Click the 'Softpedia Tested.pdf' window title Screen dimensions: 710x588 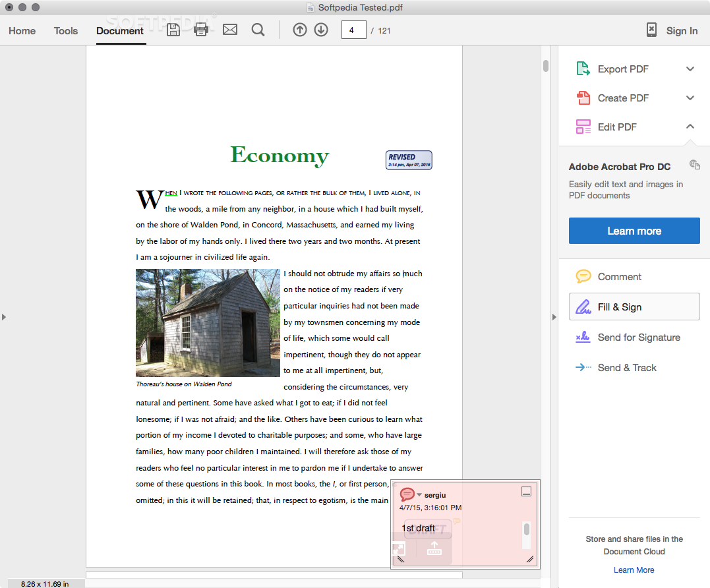361,7
